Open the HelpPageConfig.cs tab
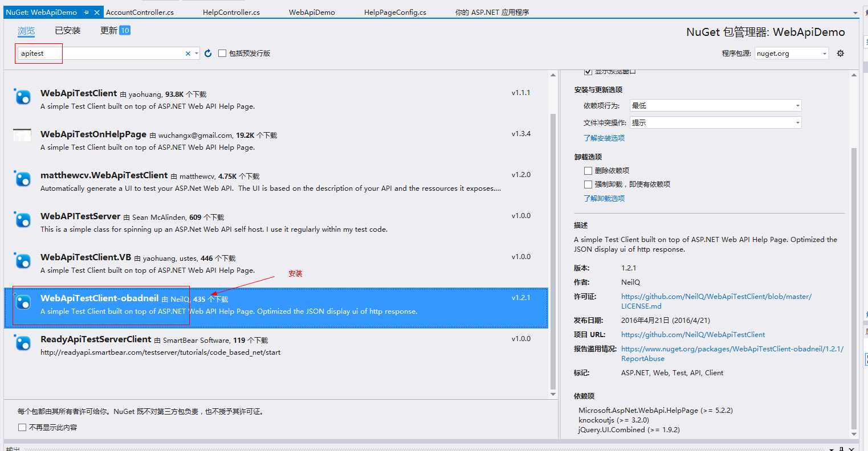This screenshot has width=868, height=451. click(x=395, y=12)
